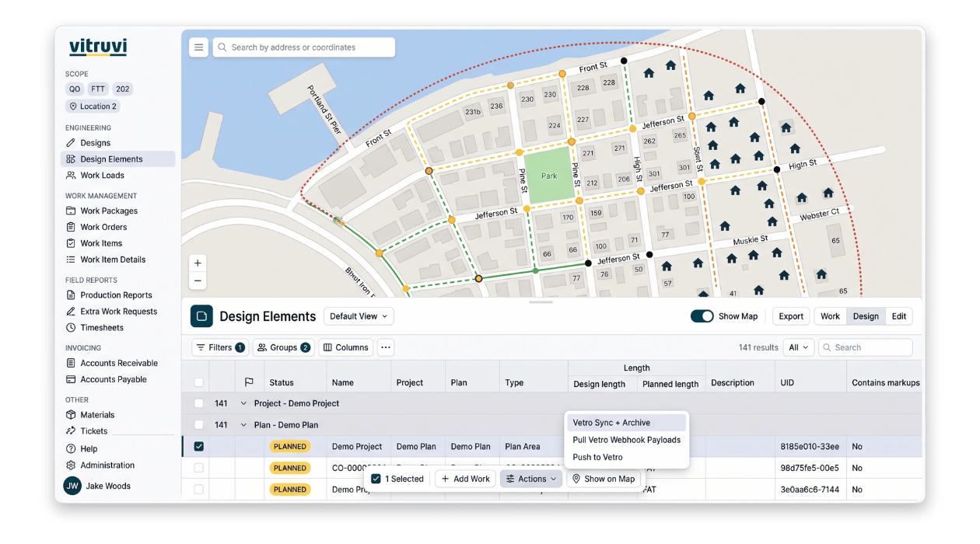Open the Groups panel
Screen dimensions: 980x544
click(x=284, y=347)
